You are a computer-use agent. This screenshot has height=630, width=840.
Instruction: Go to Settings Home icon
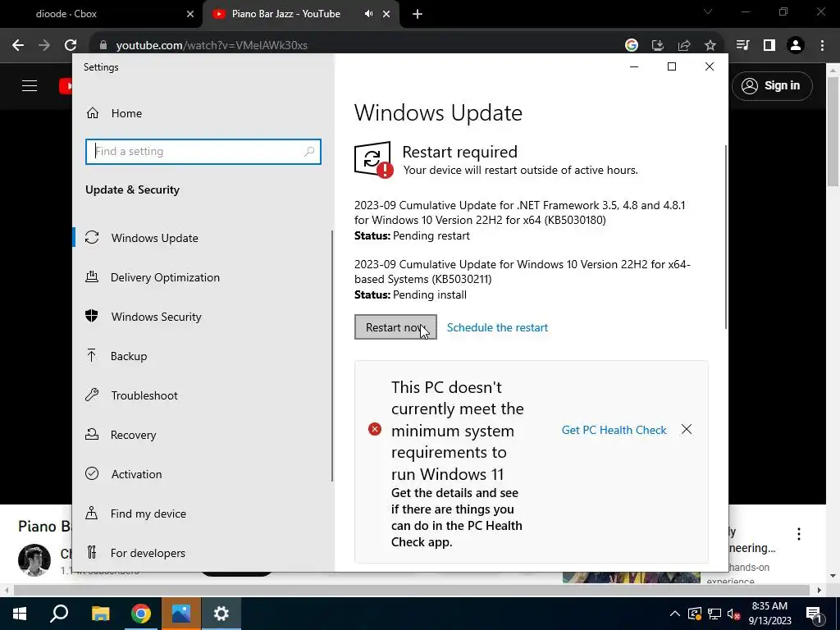coord(93,113)
